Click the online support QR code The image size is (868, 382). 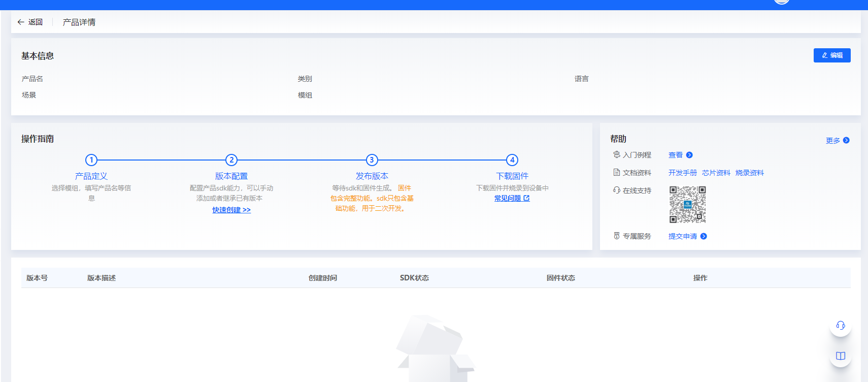click(688, 205)
